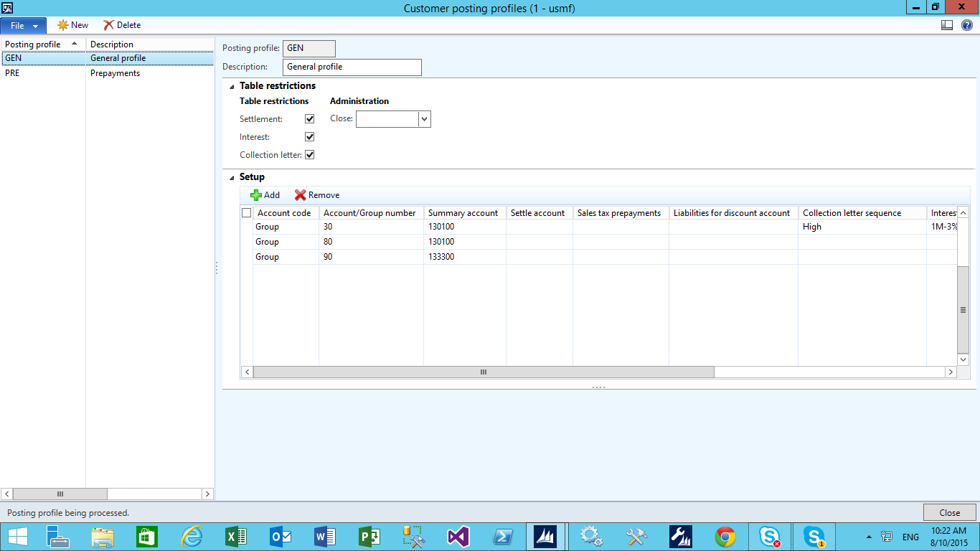Open the ENG language indicator
The image size is (980, 551).
pyautogui.click(x=910, y=537)
